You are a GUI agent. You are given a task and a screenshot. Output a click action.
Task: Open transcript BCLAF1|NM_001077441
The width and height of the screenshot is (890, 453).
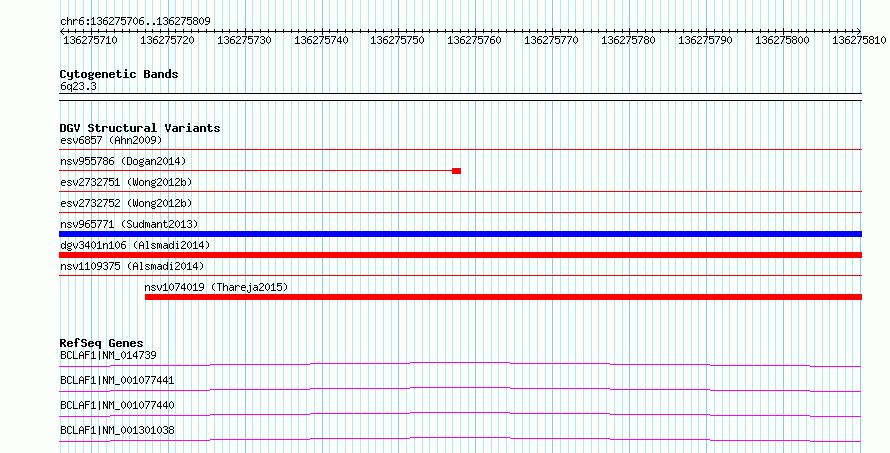[x=117, y=380]
